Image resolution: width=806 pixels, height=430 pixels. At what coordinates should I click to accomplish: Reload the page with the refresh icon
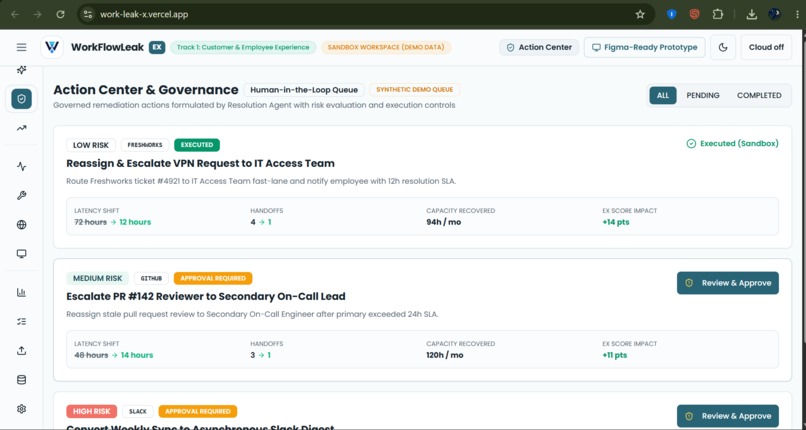[60, 14]
